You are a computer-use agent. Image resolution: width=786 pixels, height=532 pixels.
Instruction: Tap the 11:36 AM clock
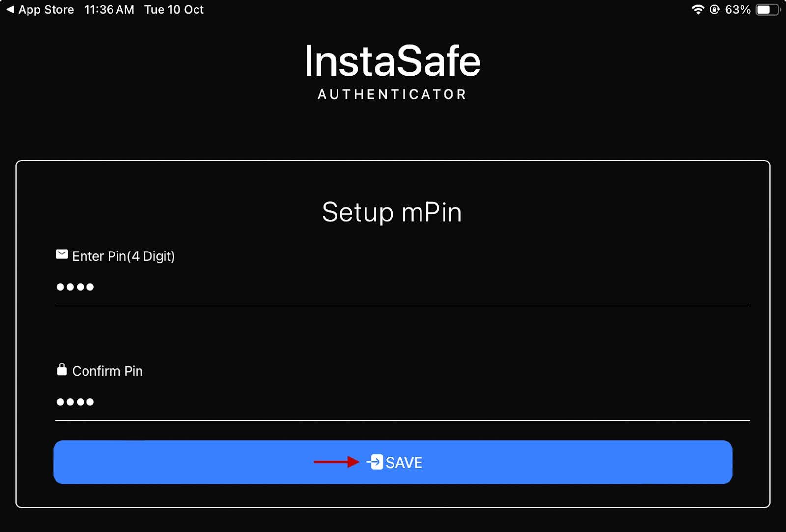(x=109, y=10)
